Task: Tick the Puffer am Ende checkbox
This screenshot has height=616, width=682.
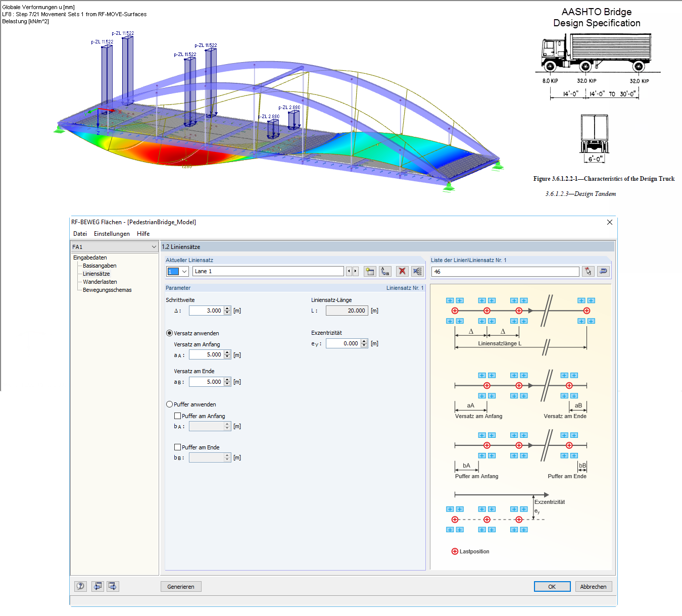Action: pos(177,447)
